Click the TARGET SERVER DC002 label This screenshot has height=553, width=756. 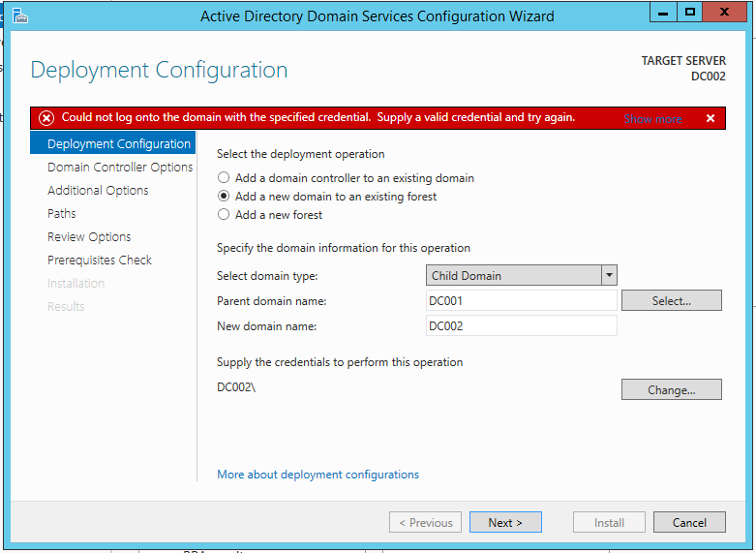click(x=683, y=68)
